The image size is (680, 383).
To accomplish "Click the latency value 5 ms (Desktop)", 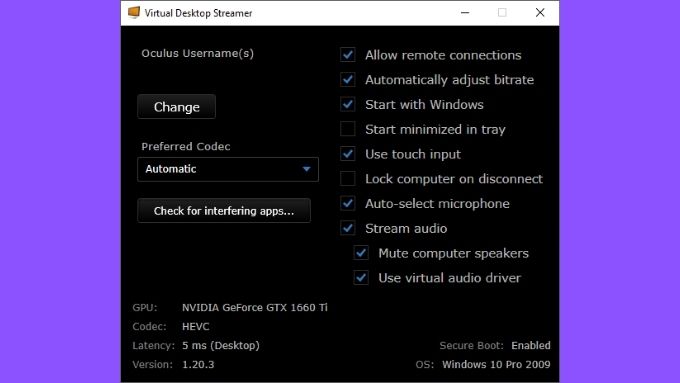I will 221,346.
